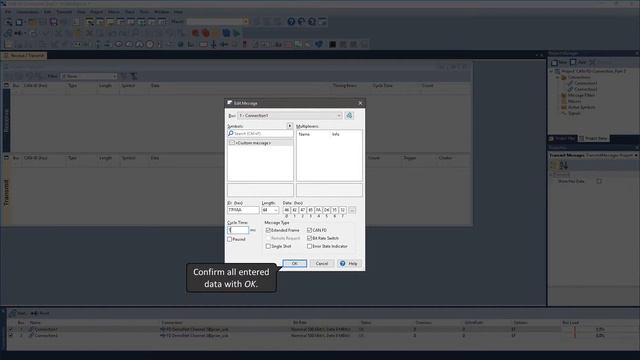Open the File menu
This screenshot has width=640, height=360.
pyautogui.click(x=8, y=12)
